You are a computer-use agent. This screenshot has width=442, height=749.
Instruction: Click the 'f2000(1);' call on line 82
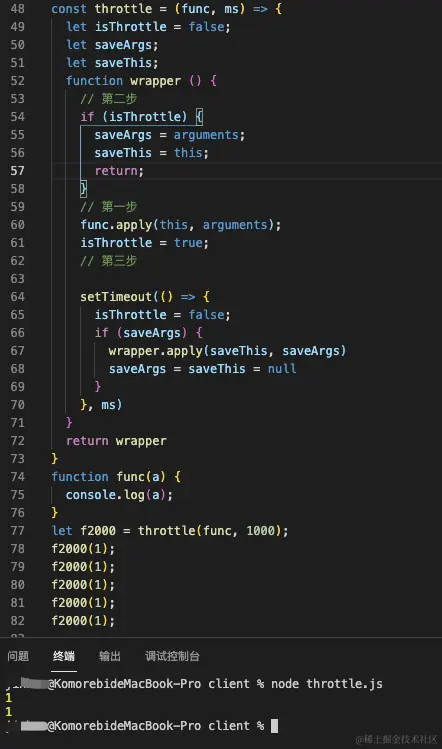click(x=83, y=621)
